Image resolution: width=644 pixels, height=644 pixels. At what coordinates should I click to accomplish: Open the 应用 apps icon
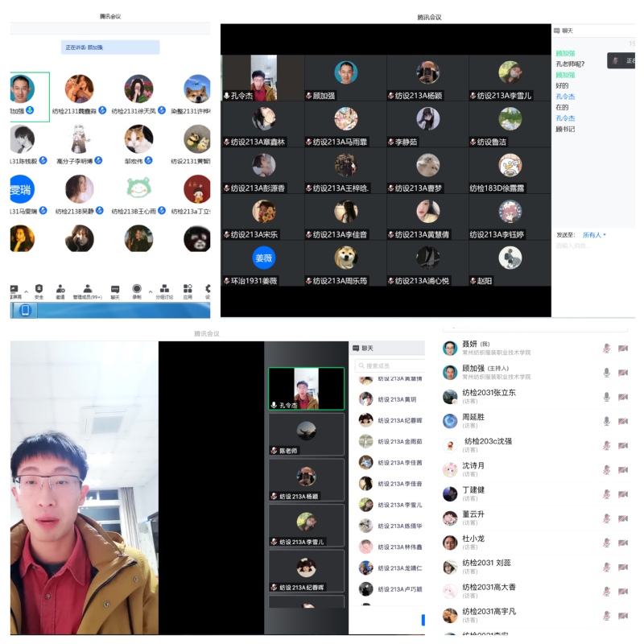coord(188,290)
